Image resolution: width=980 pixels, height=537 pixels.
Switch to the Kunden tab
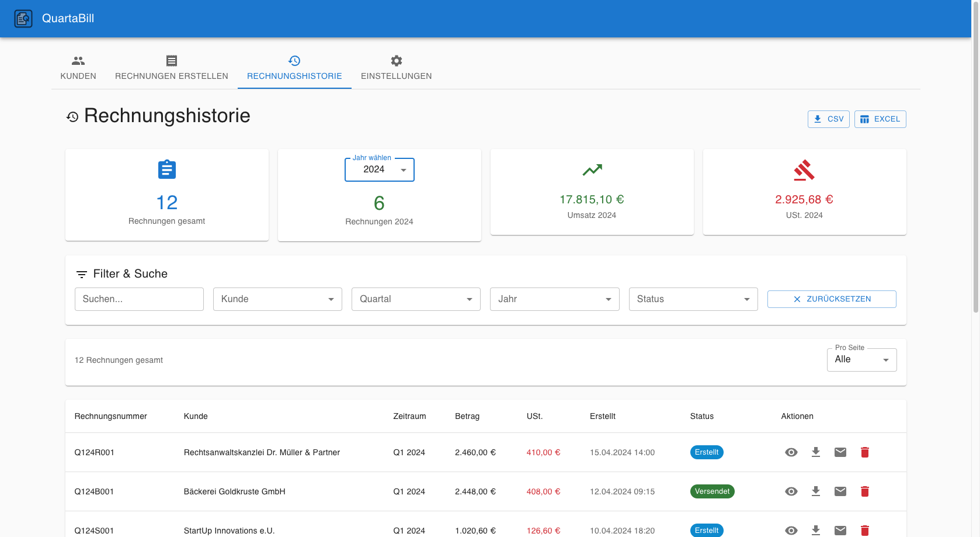point(78,68)
